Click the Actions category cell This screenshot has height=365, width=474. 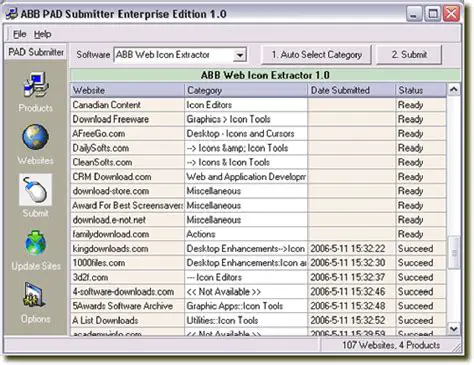pos(246,234)
